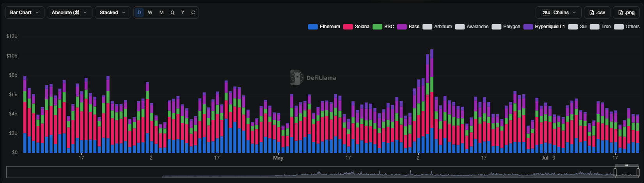644x183 pixels.
Task: Export the chart as .png
Action: 626,13
